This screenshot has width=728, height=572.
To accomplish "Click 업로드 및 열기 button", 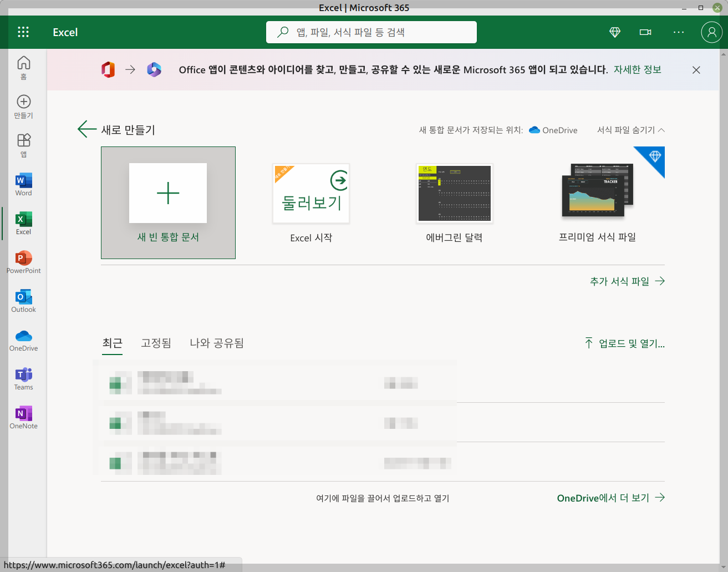I will click(x=625, y=343).
